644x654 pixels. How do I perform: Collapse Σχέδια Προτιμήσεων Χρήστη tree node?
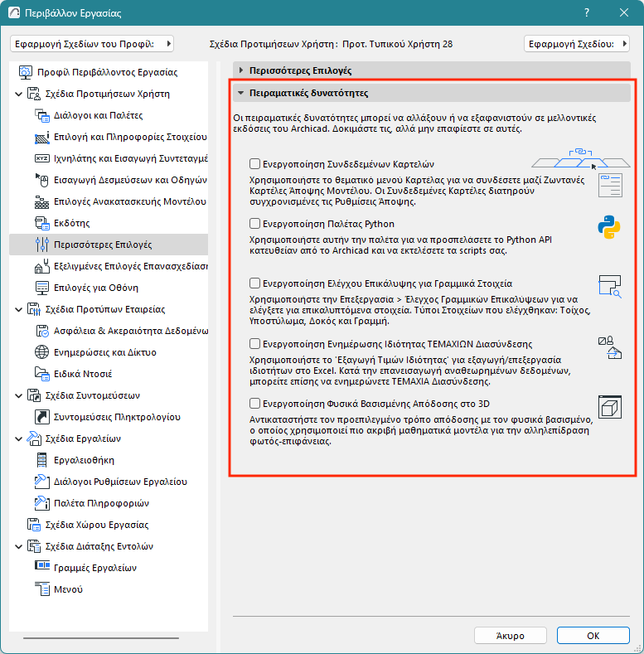click(19, 94)
